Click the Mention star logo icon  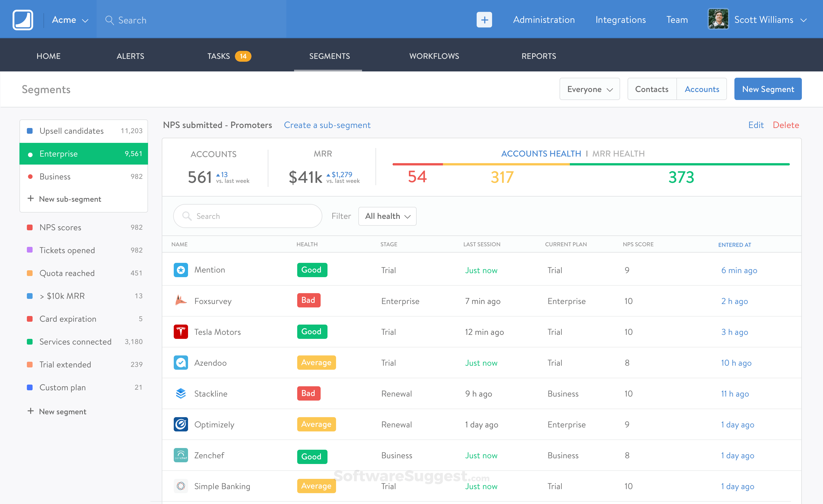tap(181, 270)
